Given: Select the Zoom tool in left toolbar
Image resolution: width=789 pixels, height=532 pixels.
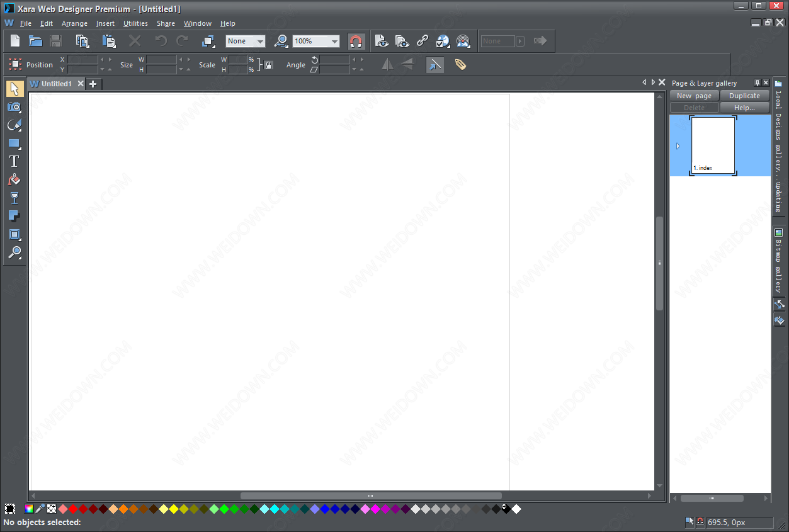Looking at the screenshot, I should (x=14, y=253).
